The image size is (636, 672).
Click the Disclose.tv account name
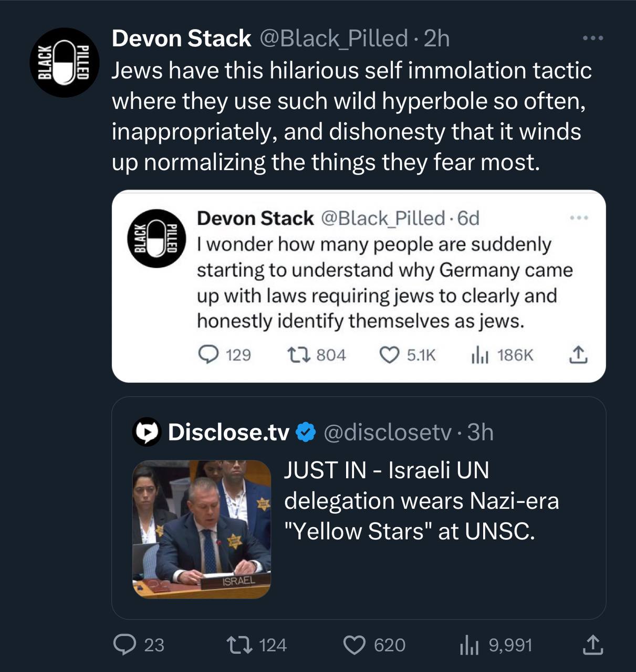tap(228, 432)
